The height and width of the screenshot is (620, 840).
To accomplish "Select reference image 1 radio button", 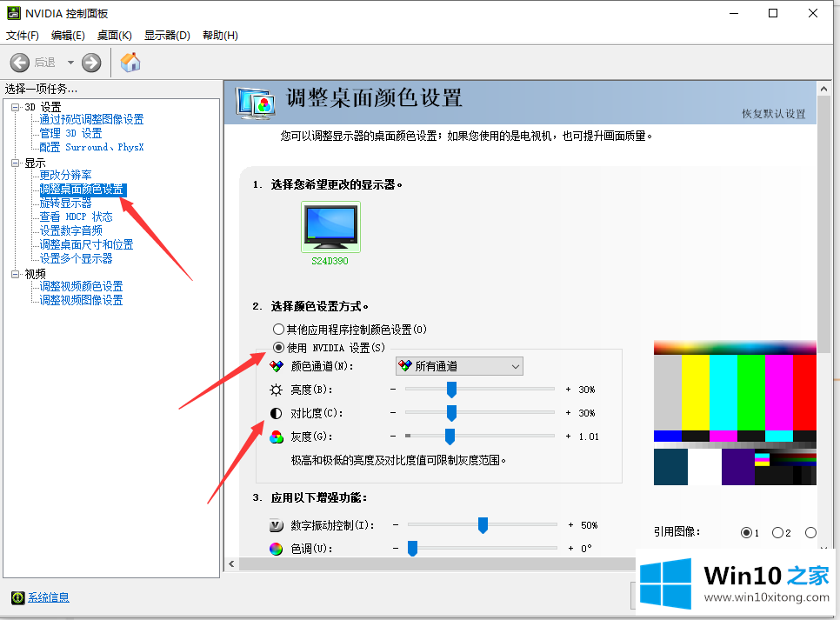I will 746,533.
